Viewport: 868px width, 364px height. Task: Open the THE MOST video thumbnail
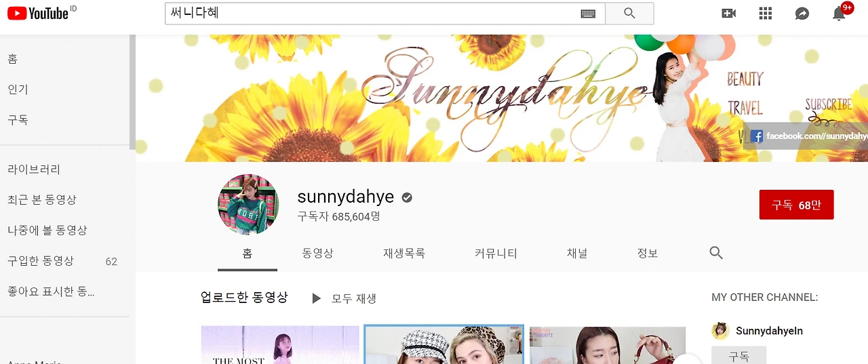click(x=280, y=345)
